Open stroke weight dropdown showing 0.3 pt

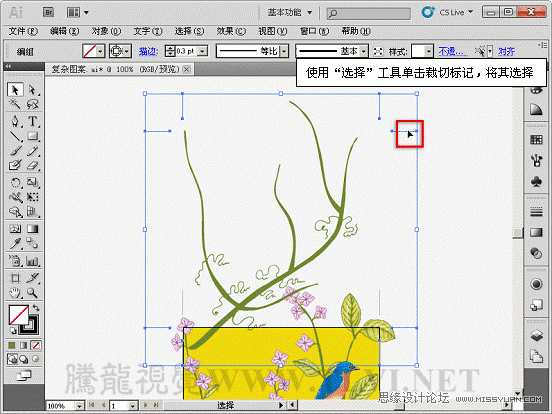[202, 51]
